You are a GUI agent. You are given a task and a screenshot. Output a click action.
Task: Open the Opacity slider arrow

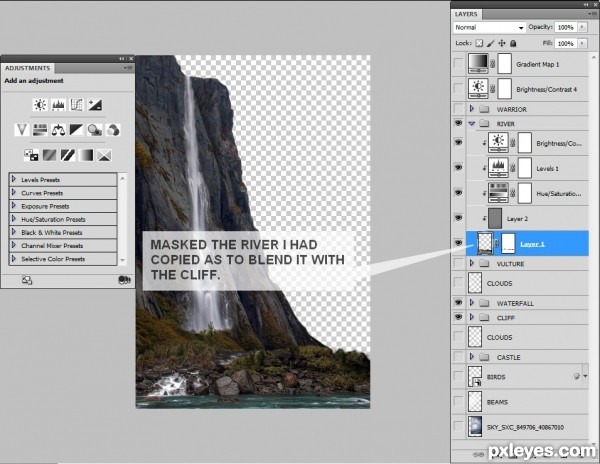[582, 27]
